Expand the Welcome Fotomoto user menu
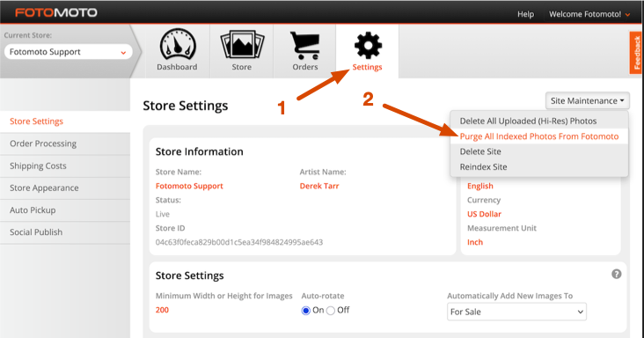This screenshot has width=644, height=338. click(x=589, y=14)
